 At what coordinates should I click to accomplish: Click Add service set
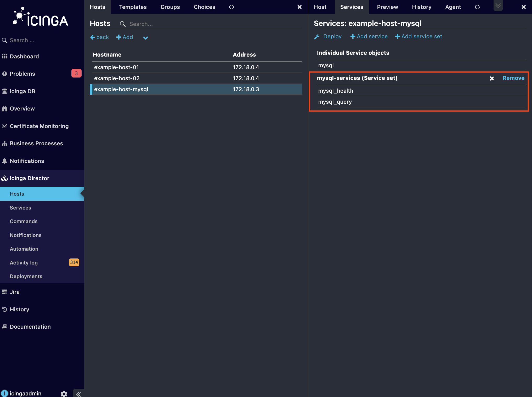click(418, 36)
